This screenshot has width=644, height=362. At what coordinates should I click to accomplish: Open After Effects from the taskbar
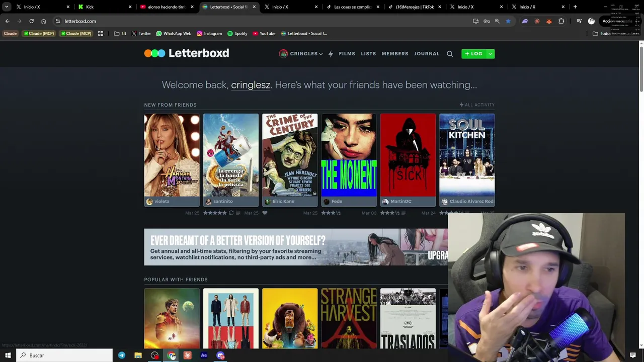[x=204, y=355]
